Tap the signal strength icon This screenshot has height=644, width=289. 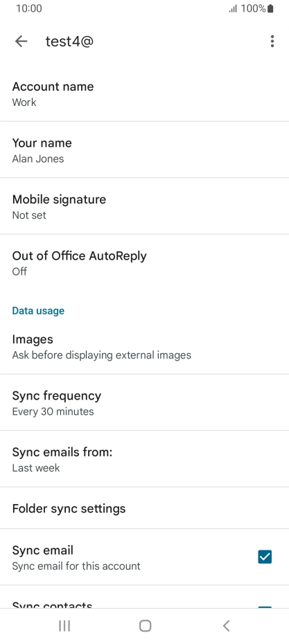[x=233, y=8]
